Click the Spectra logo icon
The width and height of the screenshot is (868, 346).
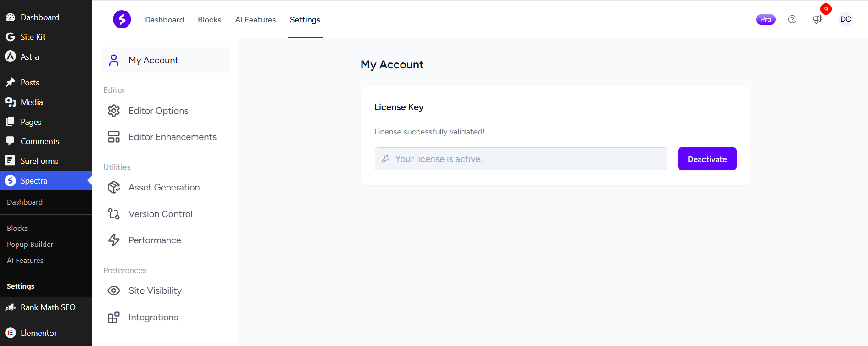point(122,19)
